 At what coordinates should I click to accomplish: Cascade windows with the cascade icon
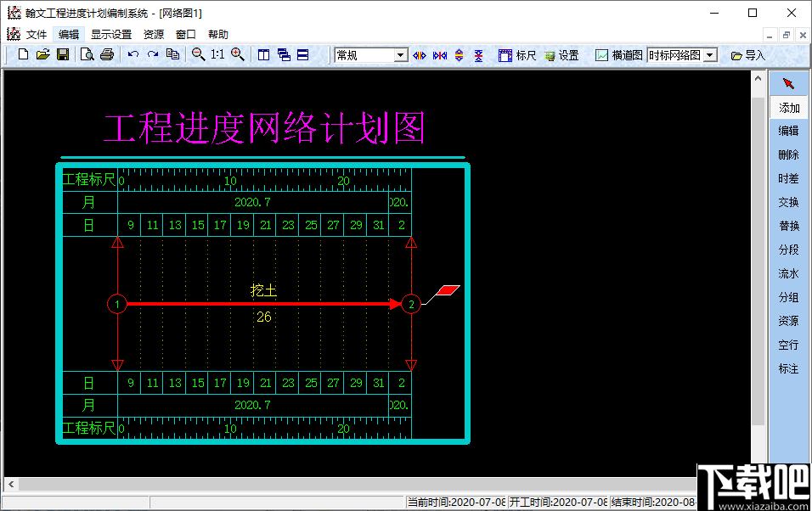tap(284, 55)
